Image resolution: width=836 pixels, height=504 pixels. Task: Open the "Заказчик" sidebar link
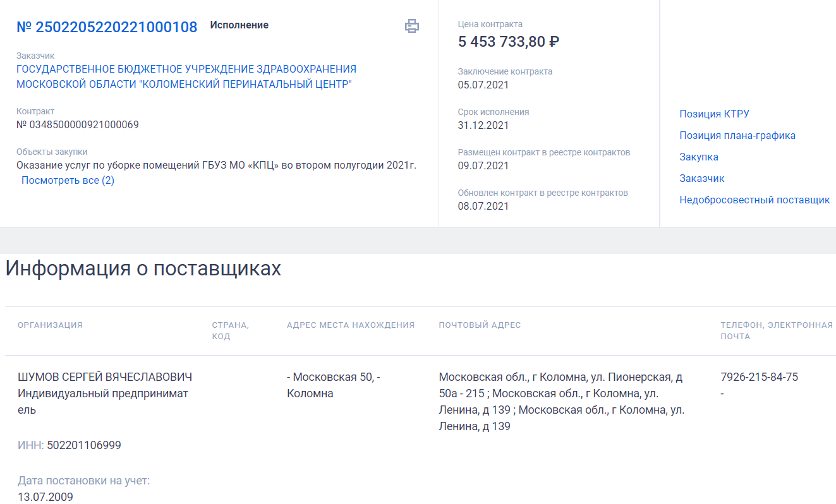[700, 178]
